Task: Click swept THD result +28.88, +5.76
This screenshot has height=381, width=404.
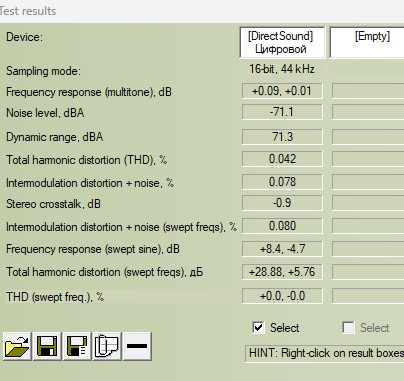Action: tap(282, 272)
